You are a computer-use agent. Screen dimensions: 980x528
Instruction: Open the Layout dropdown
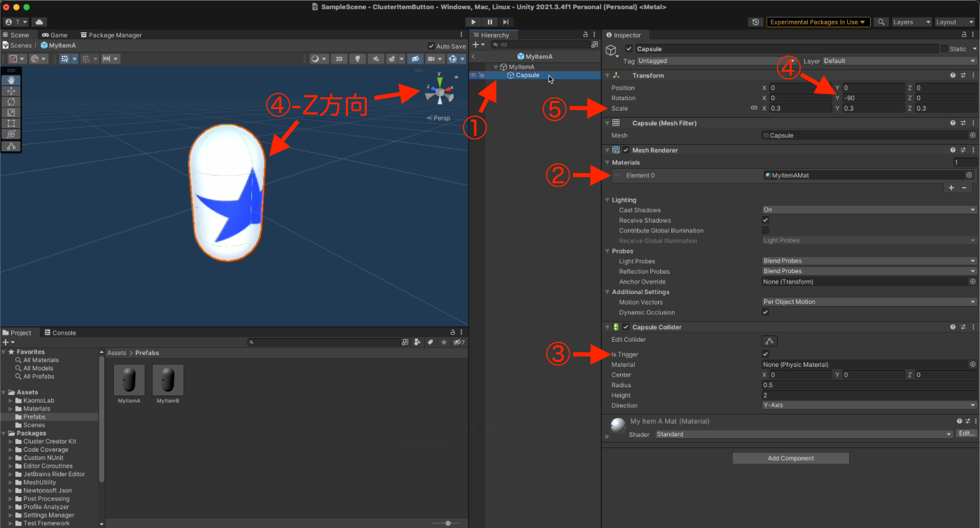[955, 22]
